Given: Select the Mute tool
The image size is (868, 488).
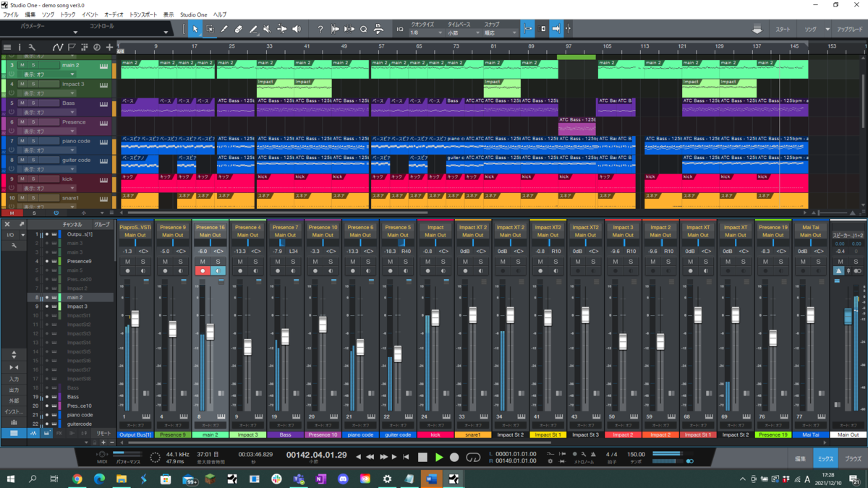Looking at the screenshot, I should click(267, 30).
